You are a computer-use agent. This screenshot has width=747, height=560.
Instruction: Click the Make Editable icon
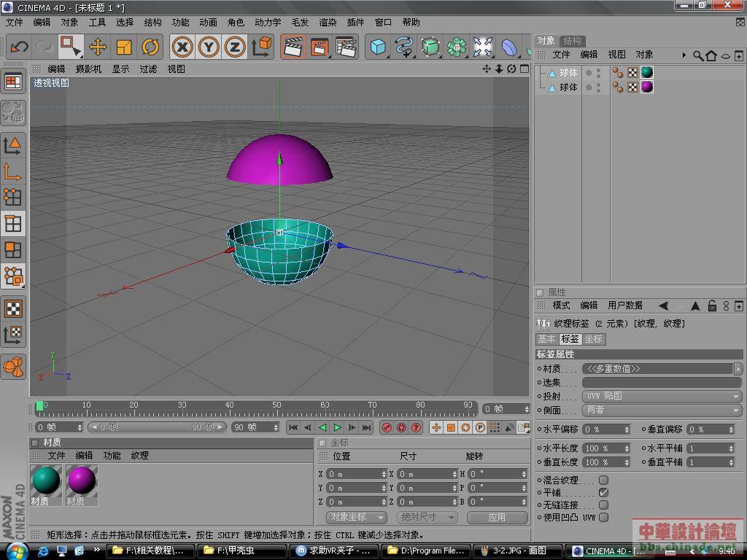(13, 112)
